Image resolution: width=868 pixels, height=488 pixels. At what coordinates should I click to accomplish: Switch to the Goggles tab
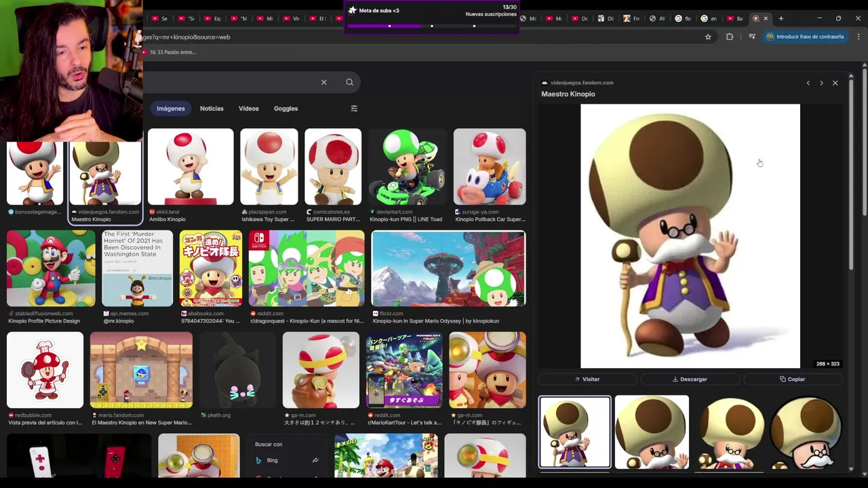point(285,108)
